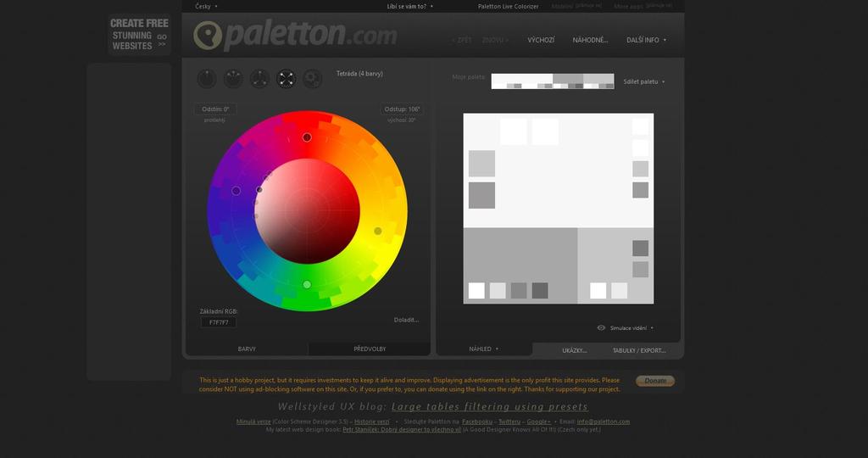Viewport: 868px width, 458px height.
Task: Click the eye icon beside Simulace vidění
Action: (601, 328)
